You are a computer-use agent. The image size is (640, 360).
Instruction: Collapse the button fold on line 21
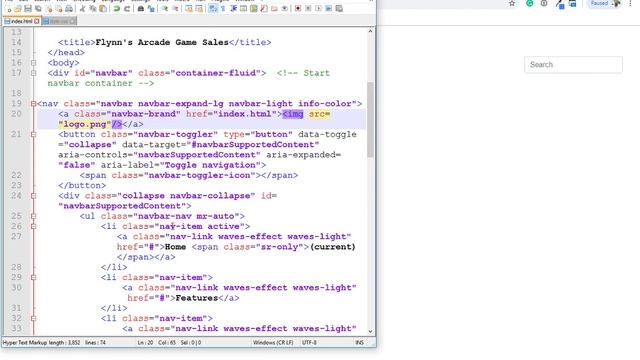coord(33,134)
